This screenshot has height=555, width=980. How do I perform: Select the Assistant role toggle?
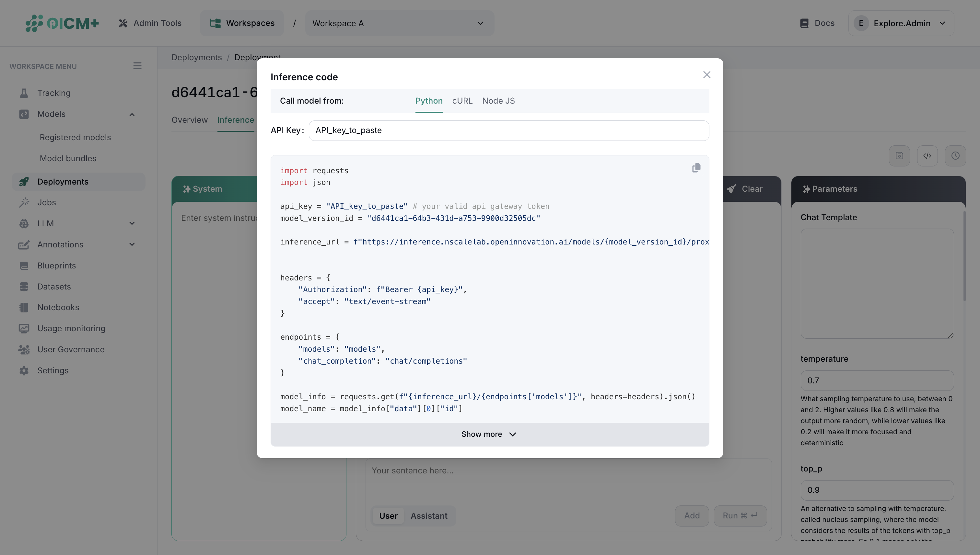tap(429, 515)
